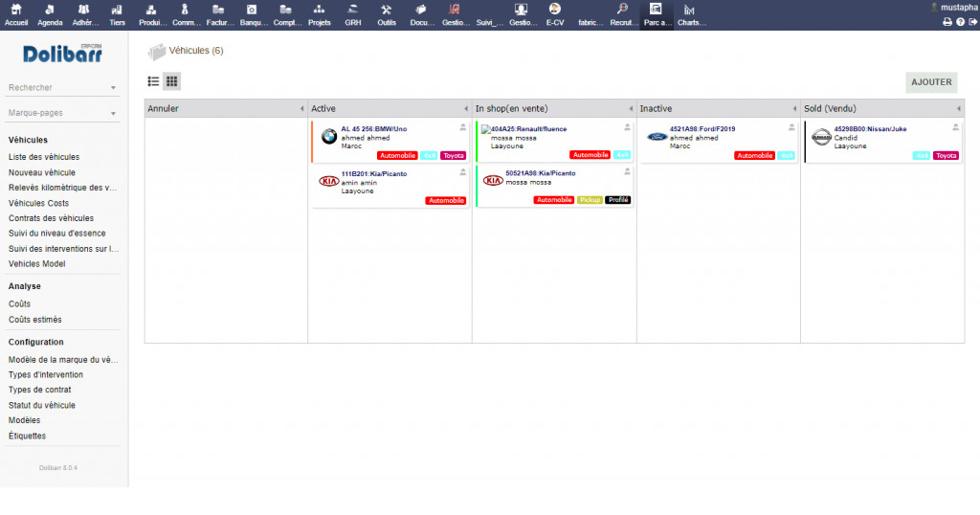This screenshot has height=515, width=980.
Task: Open the Charts... module
Action: (691, 15)
